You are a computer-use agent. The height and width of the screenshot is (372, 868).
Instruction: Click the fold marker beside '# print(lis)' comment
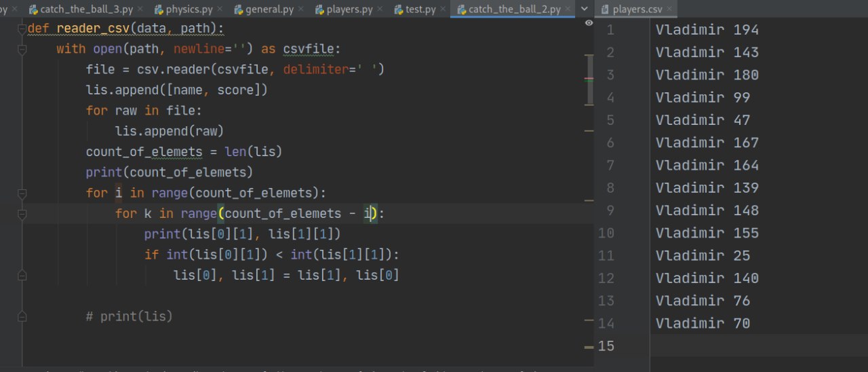(22, 316)
